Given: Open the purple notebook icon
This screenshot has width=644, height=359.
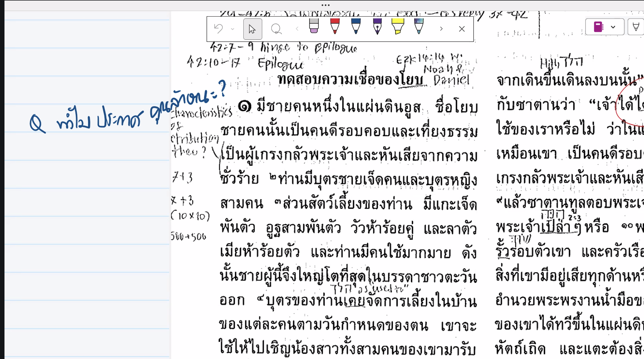Looking at the screenshot, I should coord(598,27).
